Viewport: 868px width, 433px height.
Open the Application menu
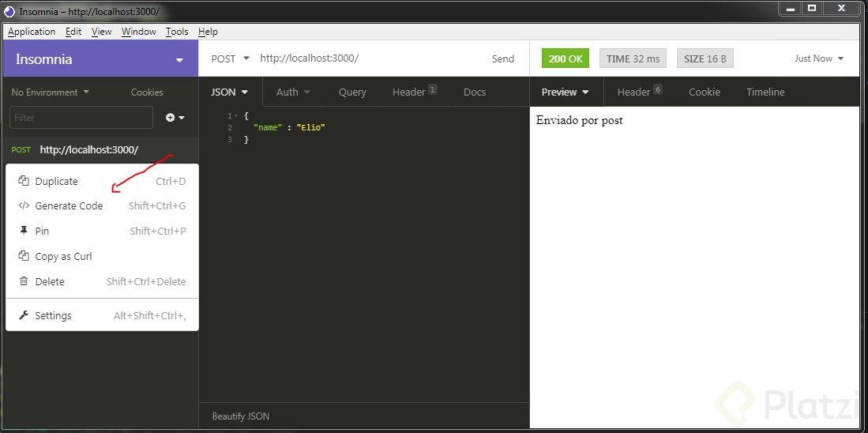click(32, 32)
